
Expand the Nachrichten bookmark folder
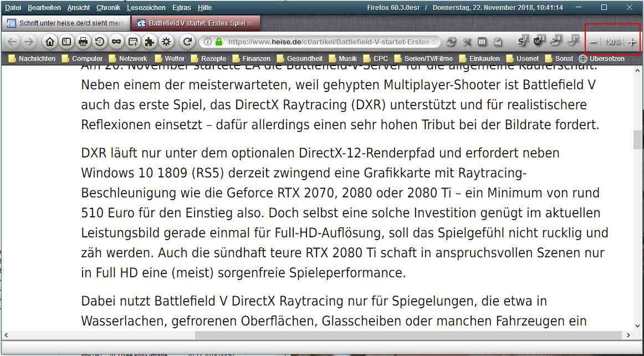pos(33,59)
